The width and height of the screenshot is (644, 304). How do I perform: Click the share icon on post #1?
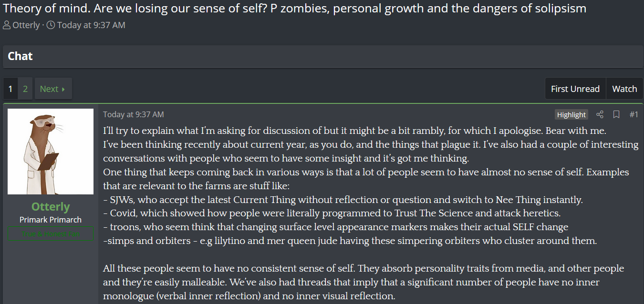tap(600, 114)
